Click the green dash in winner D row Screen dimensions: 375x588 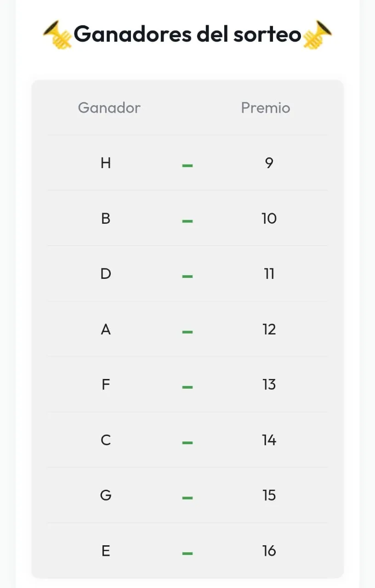tap(187, 276)
